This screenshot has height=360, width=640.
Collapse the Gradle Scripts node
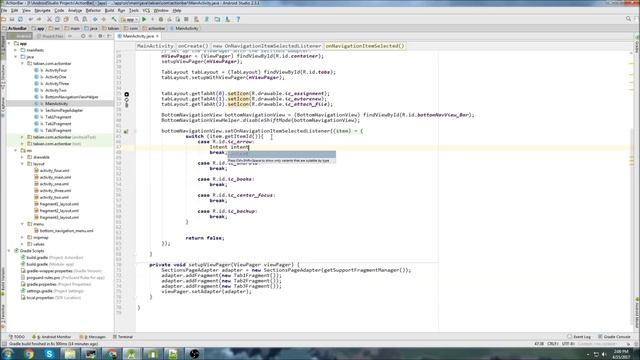point(9,251)
